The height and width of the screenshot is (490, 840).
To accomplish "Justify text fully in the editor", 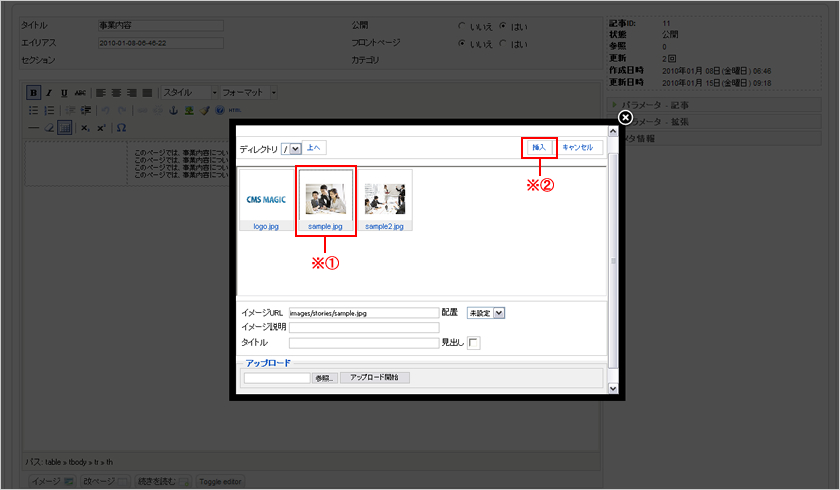I will coord(147,93).
